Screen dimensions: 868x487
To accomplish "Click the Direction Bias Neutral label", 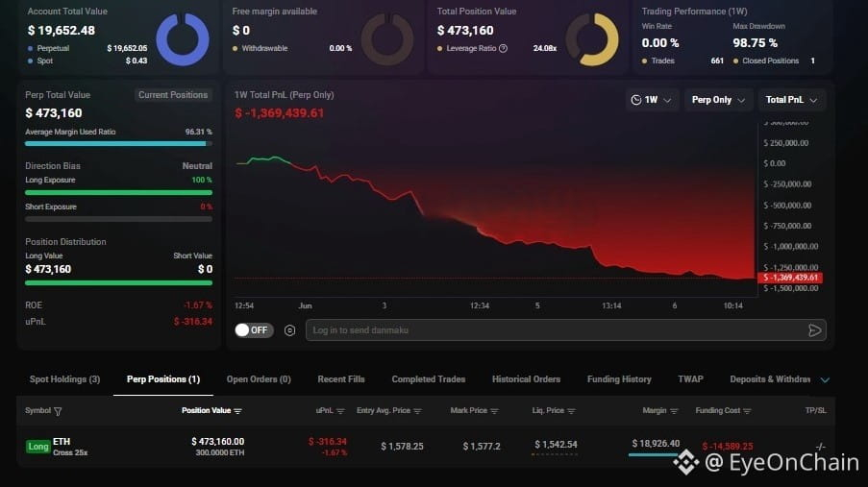I will 197,166.
